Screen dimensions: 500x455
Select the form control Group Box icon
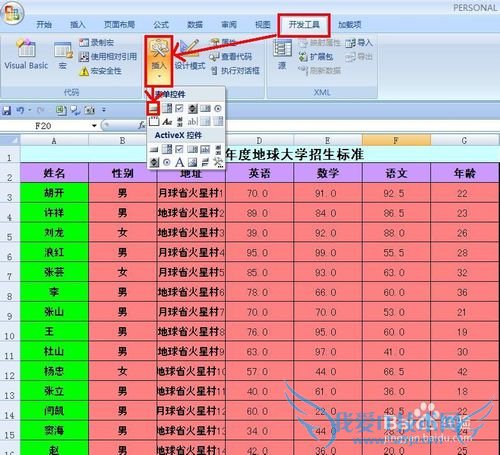[153, 121]
